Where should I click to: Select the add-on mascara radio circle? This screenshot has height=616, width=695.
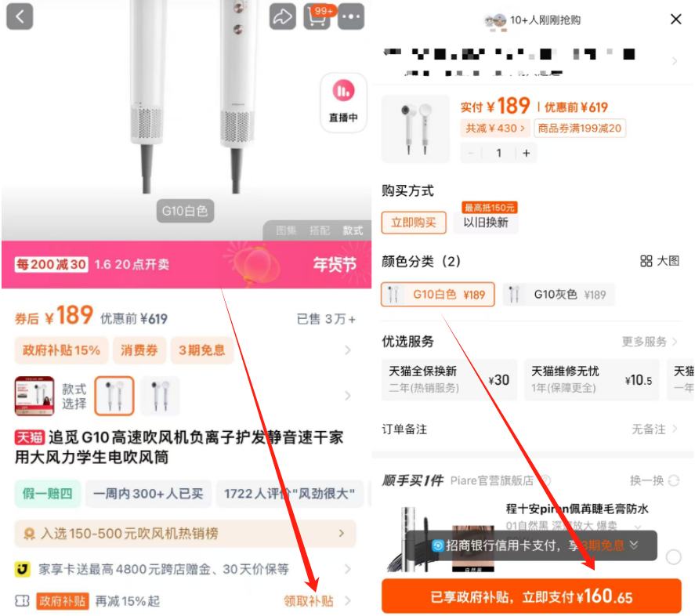click(x=673, y=556)
